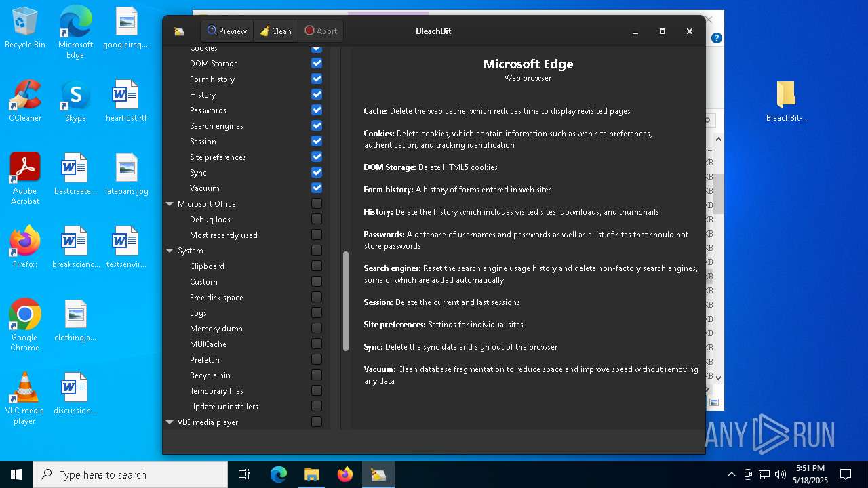Image resolution: width=868 pixels, height=488 pixels.
Task: Collapse the Microsoft Office tree group
Action: tap(170, 204)
